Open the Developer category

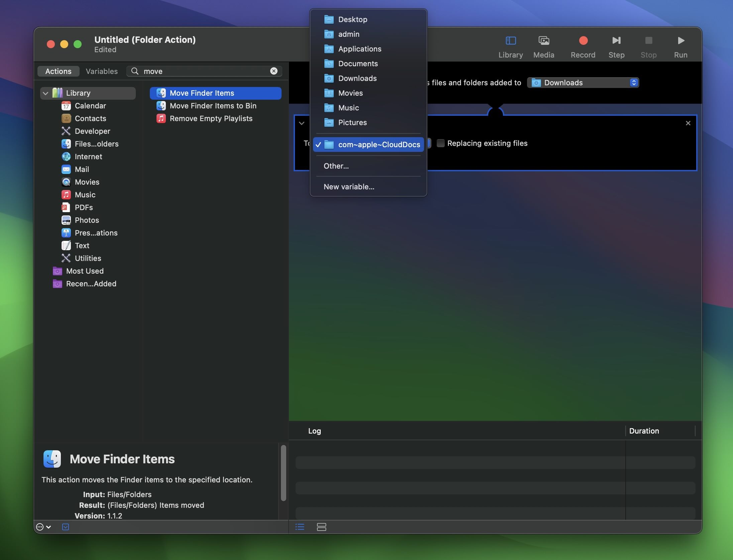tap(92, 131)
